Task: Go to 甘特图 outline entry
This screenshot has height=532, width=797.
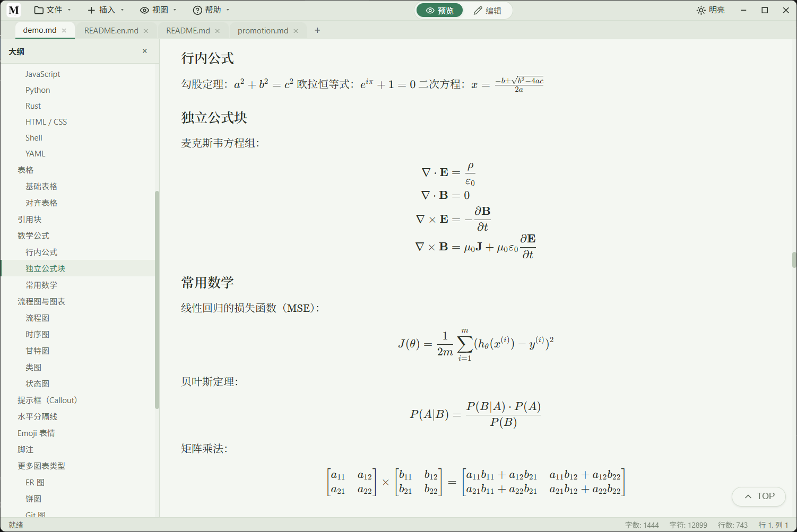Action: (37, 351)
